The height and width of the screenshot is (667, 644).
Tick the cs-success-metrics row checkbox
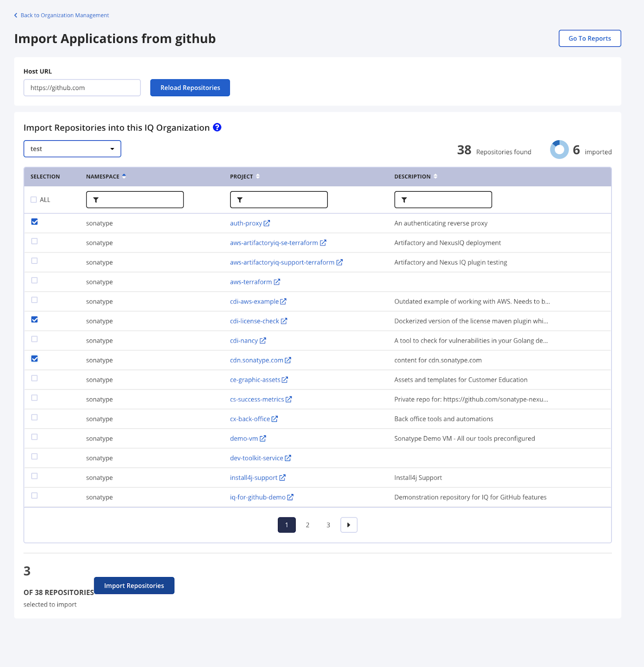(35, 398)
